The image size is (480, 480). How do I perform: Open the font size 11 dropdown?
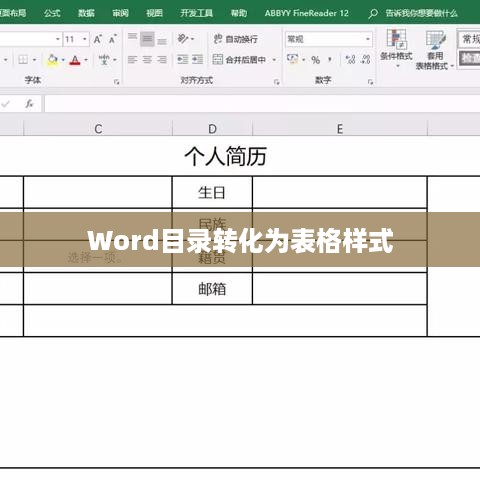pos(85,39)
